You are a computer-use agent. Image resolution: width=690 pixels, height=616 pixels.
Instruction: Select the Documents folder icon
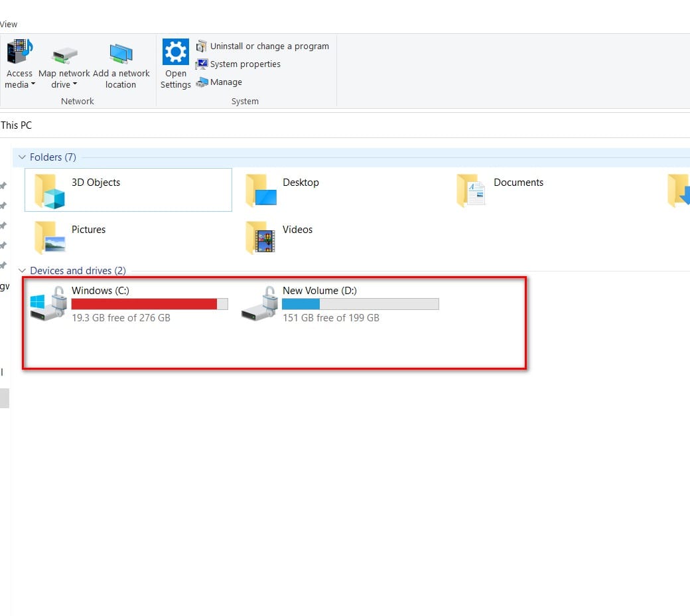471,191
